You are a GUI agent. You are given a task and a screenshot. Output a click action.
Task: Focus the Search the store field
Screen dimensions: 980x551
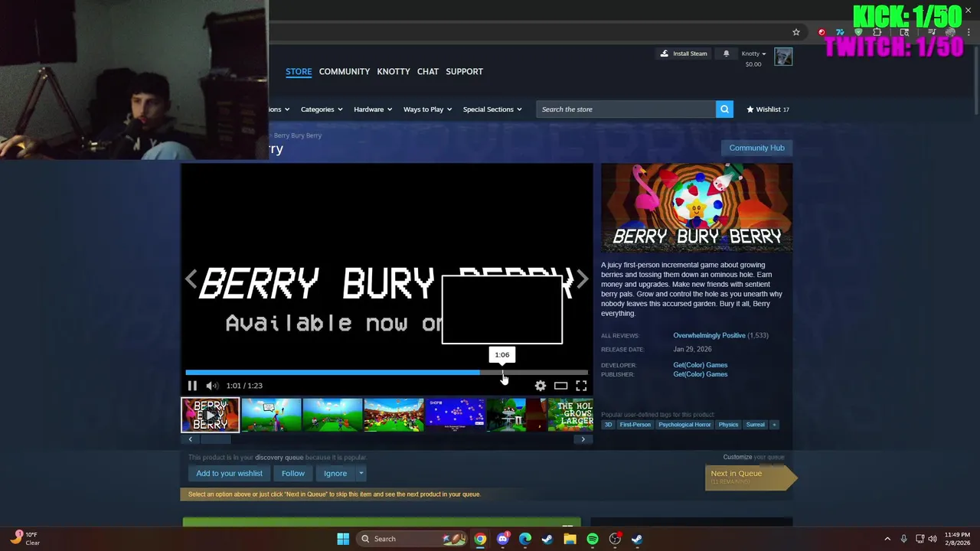pos(626,109)
